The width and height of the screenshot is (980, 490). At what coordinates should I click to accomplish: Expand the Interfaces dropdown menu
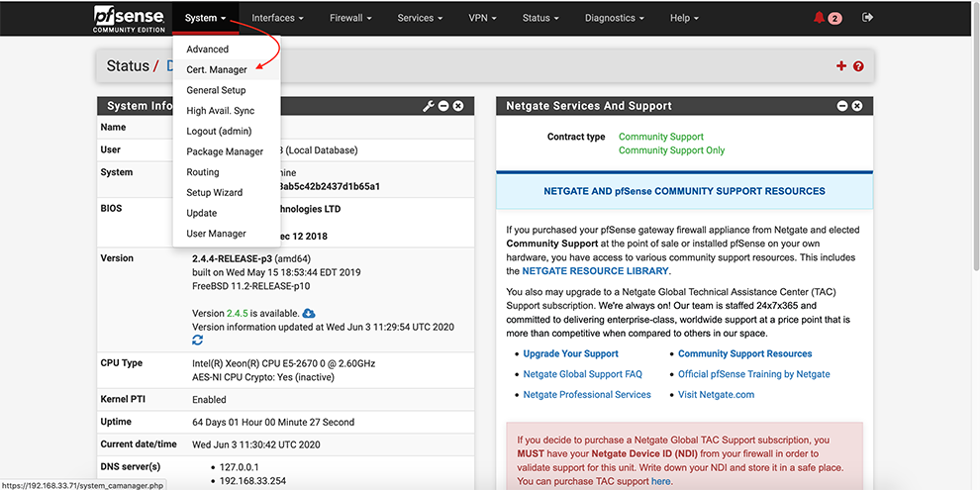coord(277,18)
